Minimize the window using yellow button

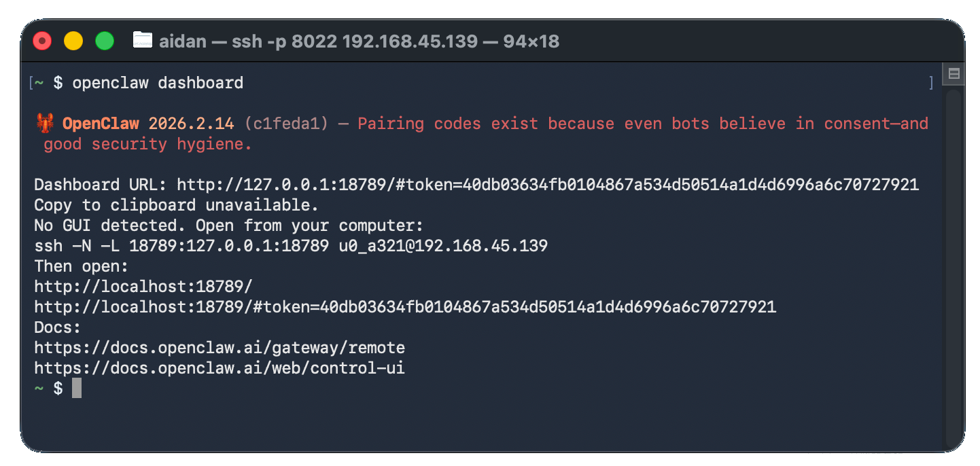tap(73, 41)
